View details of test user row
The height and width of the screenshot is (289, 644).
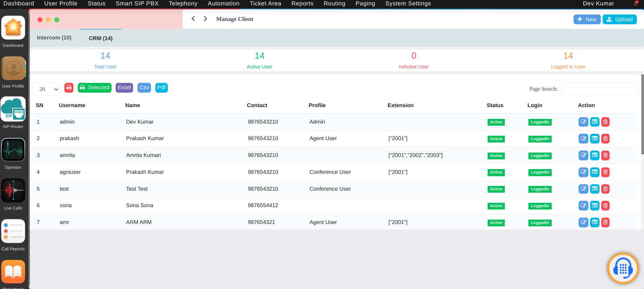coord(595,189)
